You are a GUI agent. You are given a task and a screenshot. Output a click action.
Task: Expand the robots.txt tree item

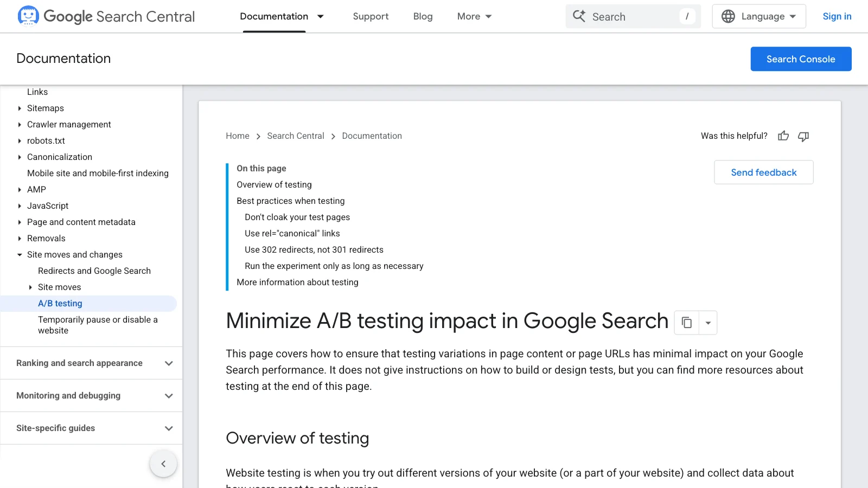[20, 141]
